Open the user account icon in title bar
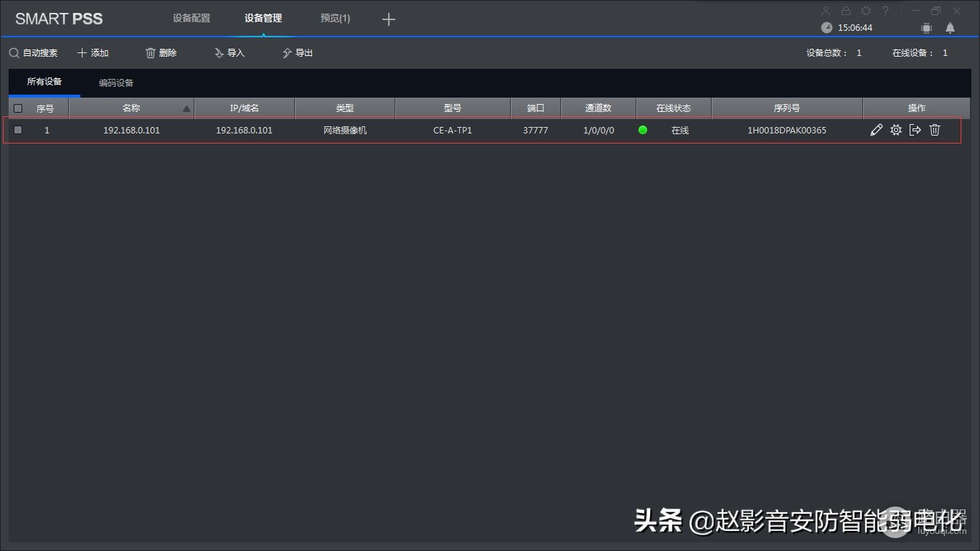This screenshot has width=980, height=551. coord(826,11)
